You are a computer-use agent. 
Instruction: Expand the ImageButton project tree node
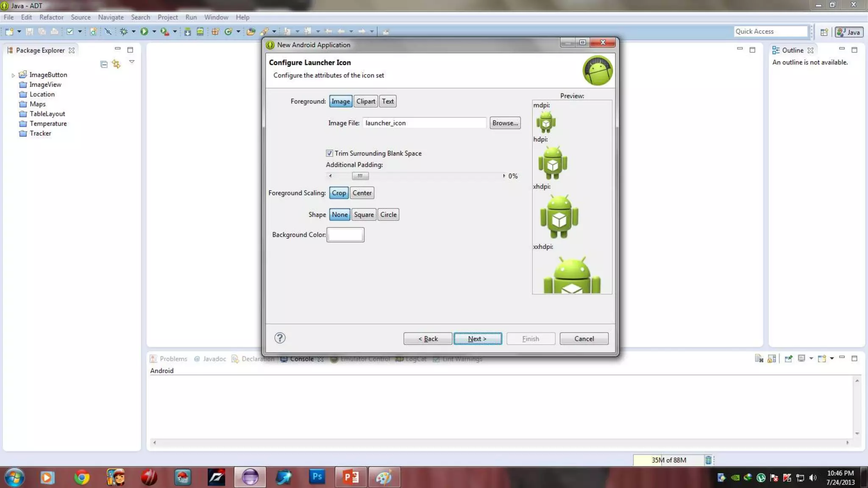click(13, 75)
